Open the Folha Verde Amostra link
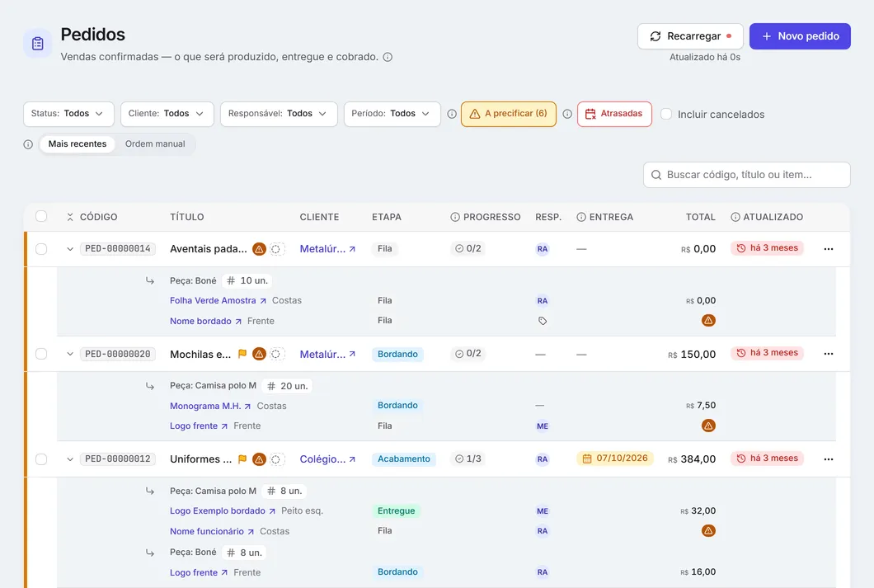The height and width of the screenshot is (588, 874). pyautogui.click(x=218, y=300)
